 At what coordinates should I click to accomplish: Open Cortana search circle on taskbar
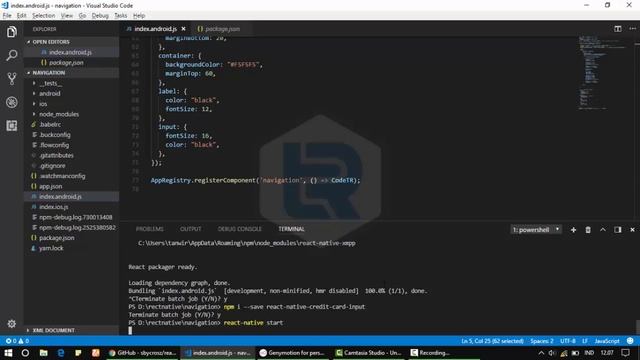[25, 353]
